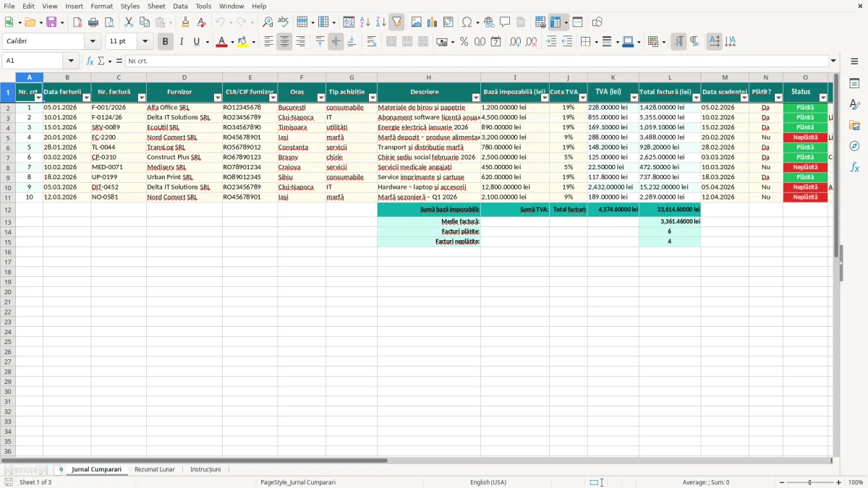The image size is (868, 488).
Task: Click Split Window icon
Action: pyautogui.click(x=577, y=22)
